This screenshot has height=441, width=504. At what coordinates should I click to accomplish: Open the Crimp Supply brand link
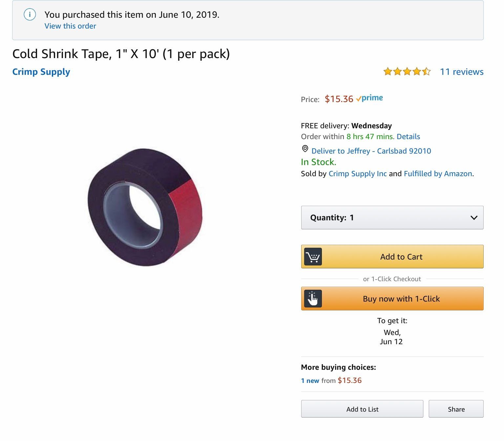click(x=41, y=72)
